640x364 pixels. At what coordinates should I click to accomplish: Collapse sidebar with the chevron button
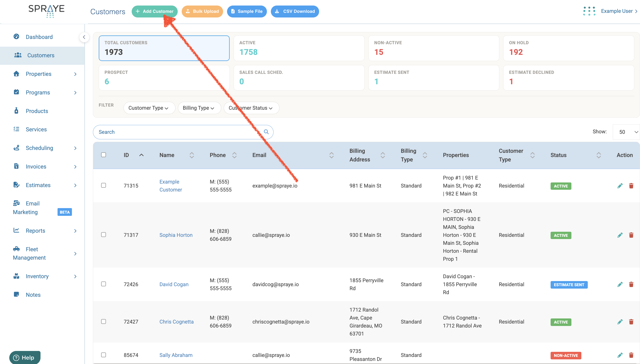click(x=84, y=37)
